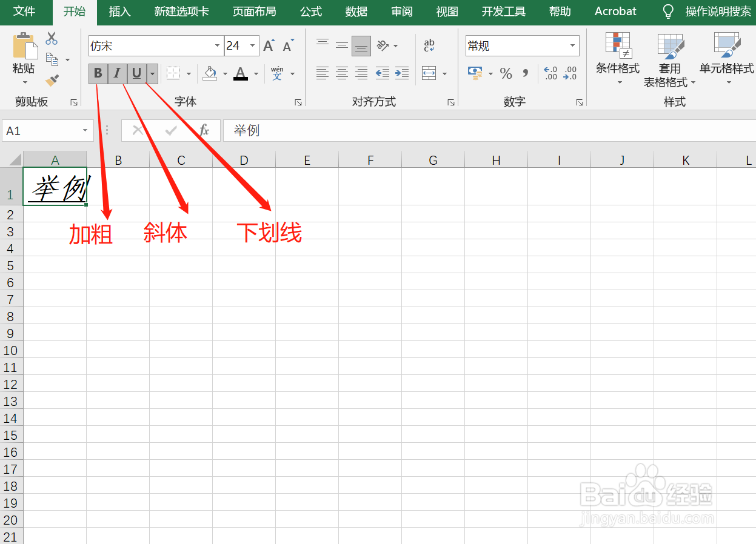Click the wén phonetic guide icon
This screenshot has width=756, height=544.
tap(277, 73)
